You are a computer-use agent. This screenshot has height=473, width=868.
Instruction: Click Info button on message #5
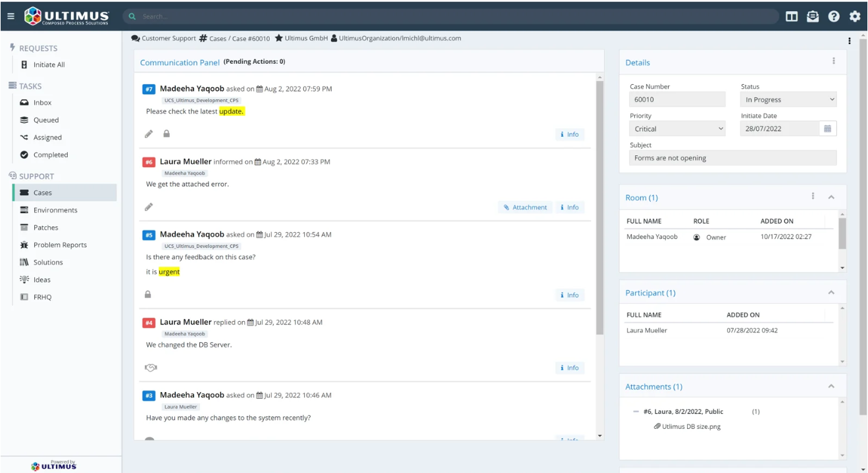pos(570,295)
